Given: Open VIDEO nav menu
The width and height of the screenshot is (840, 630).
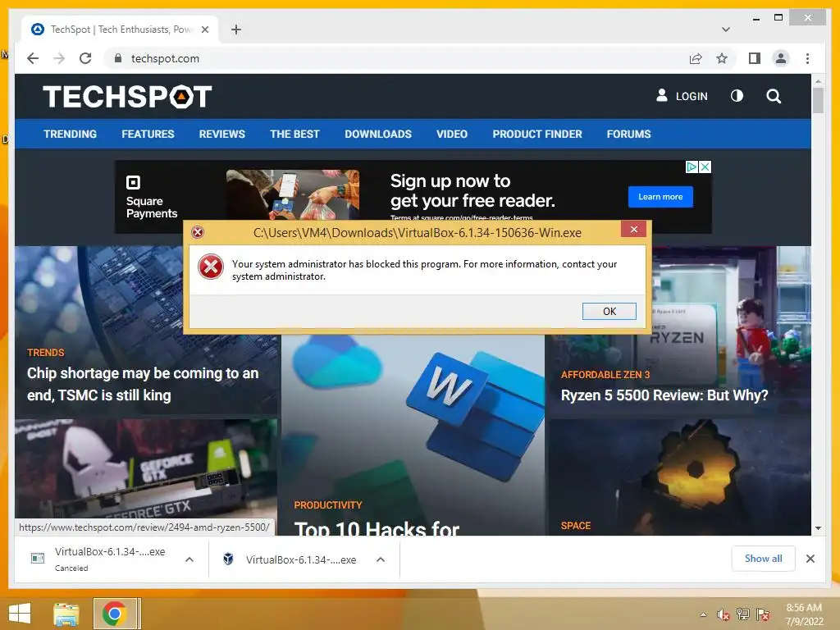Looking at the screenshot, I should tap(452, 134).
